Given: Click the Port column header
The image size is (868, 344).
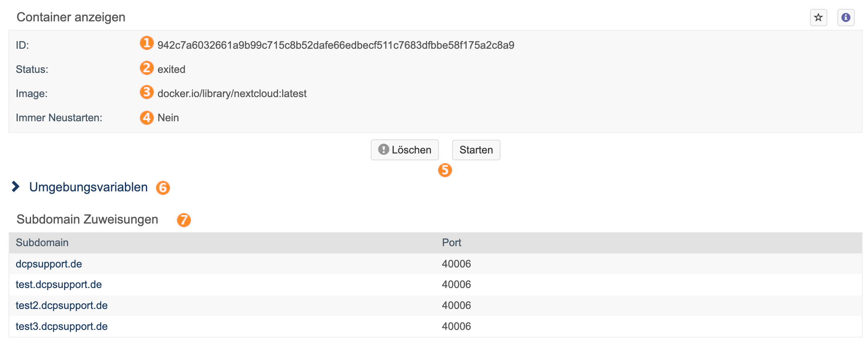Looking at the screenshot, I should pyautogui.click(x=451, y=242).
